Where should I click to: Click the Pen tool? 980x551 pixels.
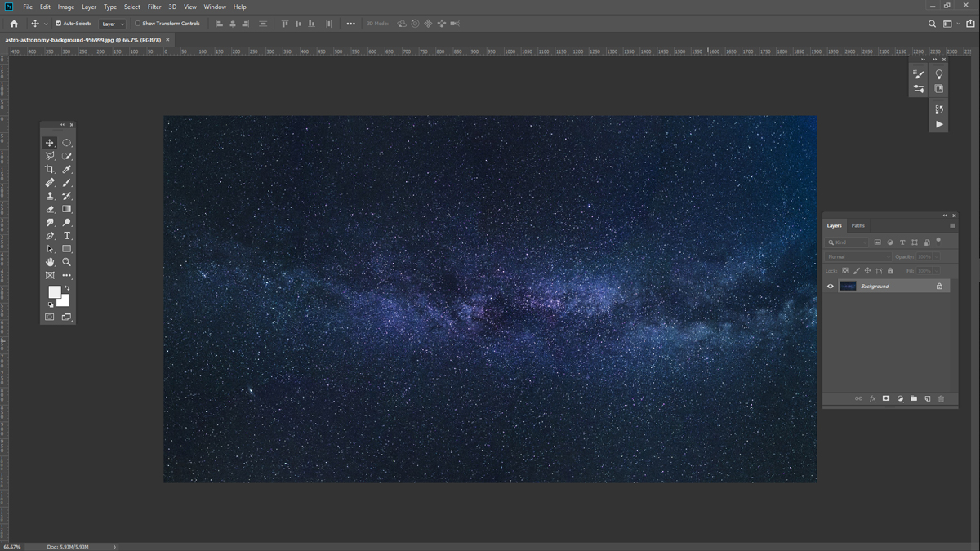50,236
